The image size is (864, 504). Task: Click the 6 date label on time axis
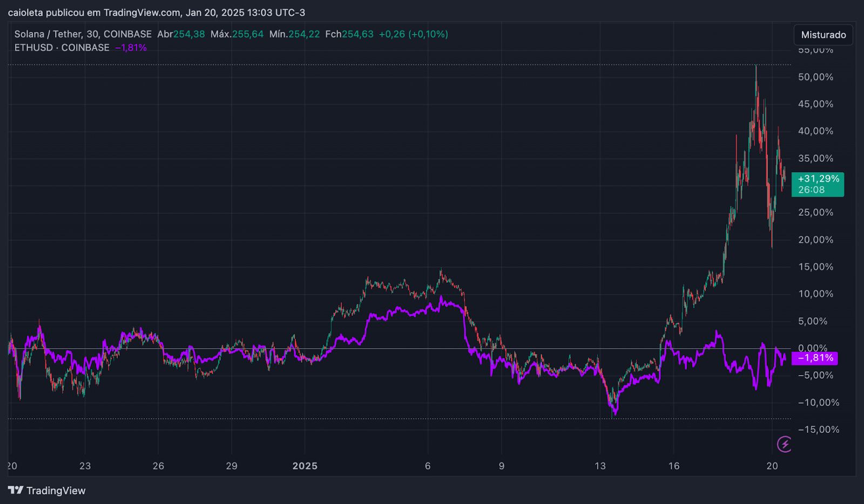click(428, 466)
